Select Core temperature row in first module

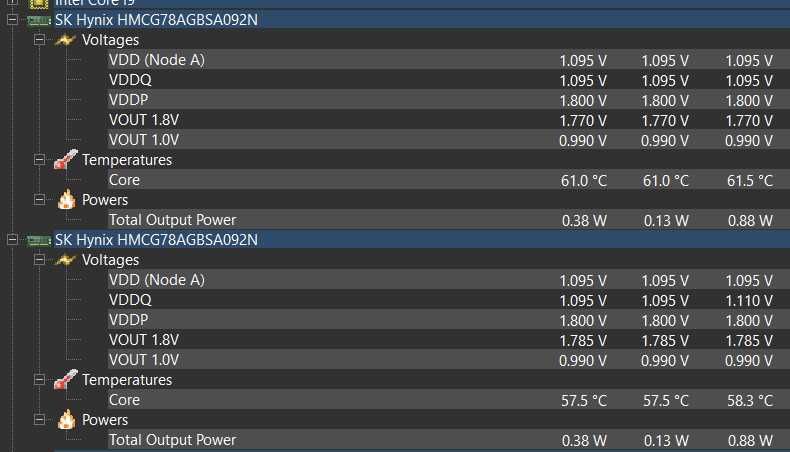tap(448, 180)
